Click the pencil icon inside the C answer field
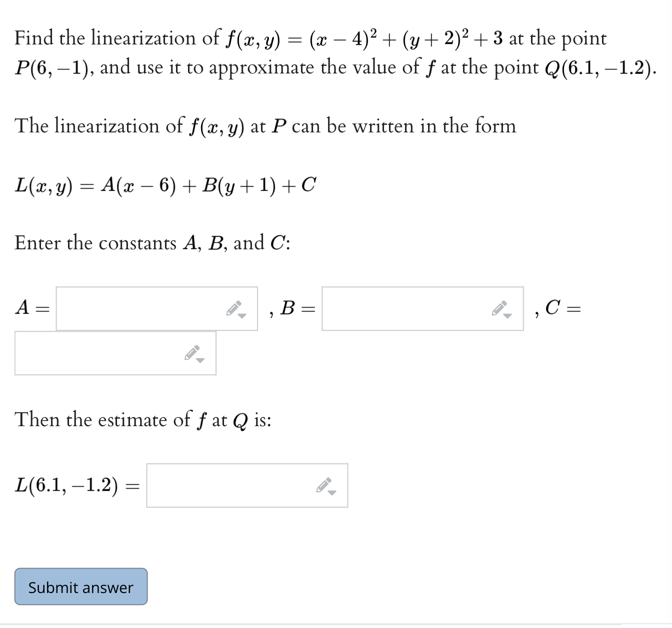 click(x=192, y=352)
